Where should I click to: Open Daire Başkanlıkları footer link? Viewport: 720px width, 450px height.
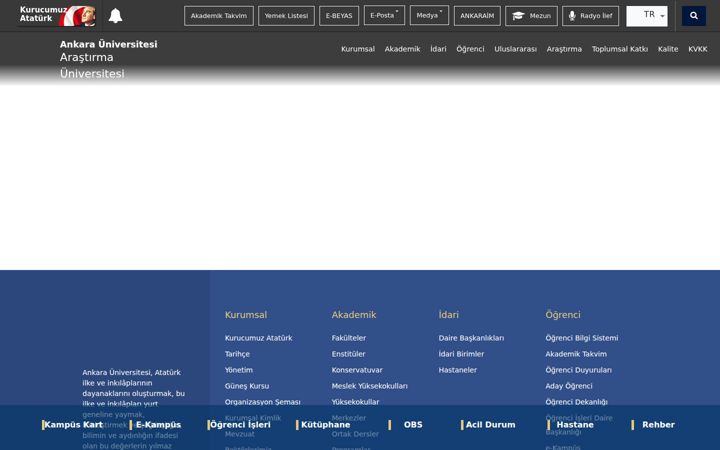click(x=471, y=338)
